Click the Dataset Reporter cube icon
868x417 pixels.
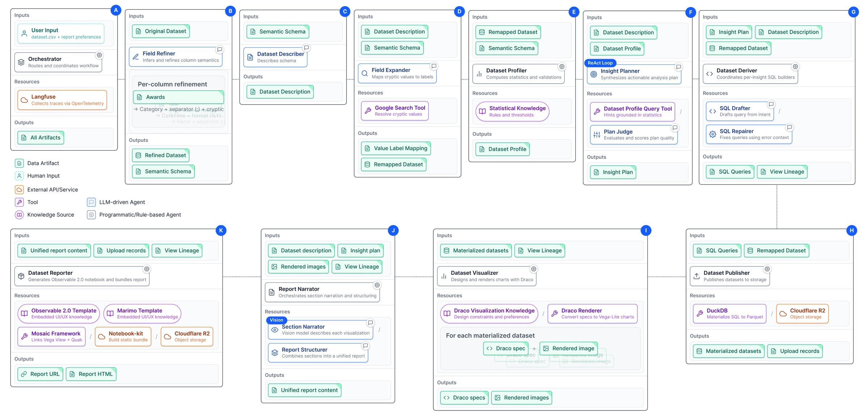pos(21,276)
